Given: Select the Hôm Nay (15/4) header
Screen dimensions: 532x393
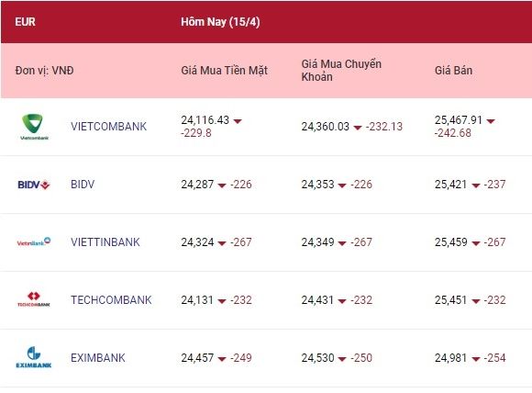Looking at the screenshot, I should (220, 22).
